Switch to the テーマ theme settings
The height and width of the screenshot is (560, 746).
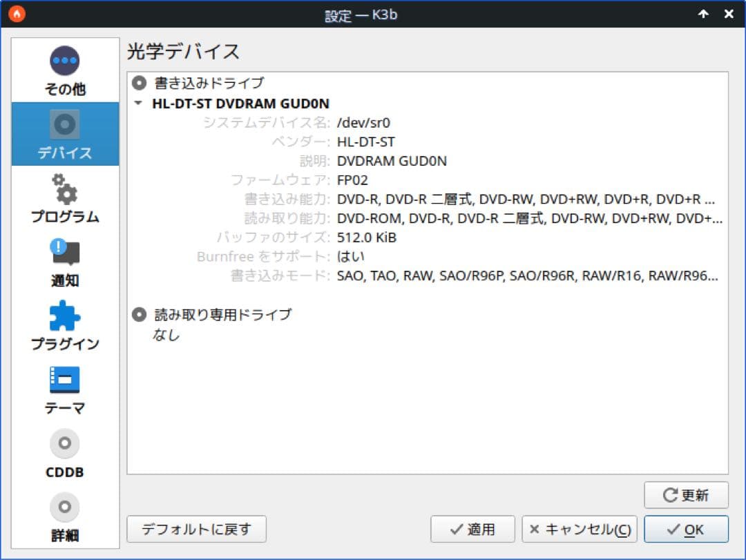point(65,389)
